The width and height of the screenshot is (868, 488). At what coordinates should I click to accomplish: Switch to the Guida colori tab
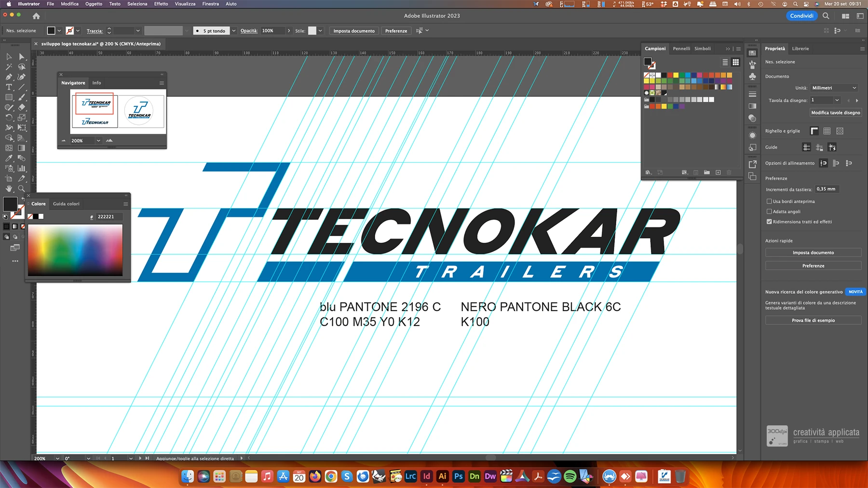[66, 204]
